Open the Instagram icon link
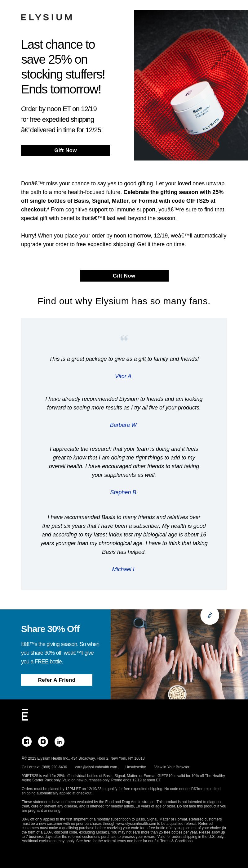Screen dimensions: 248x868 [x=43, y=741]
